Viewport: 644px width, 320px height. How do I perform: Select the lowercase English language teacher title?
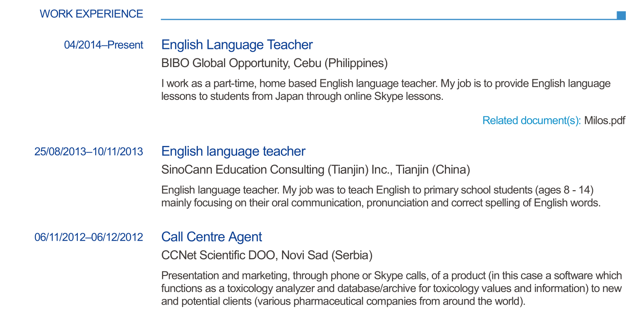click(233, 151)
